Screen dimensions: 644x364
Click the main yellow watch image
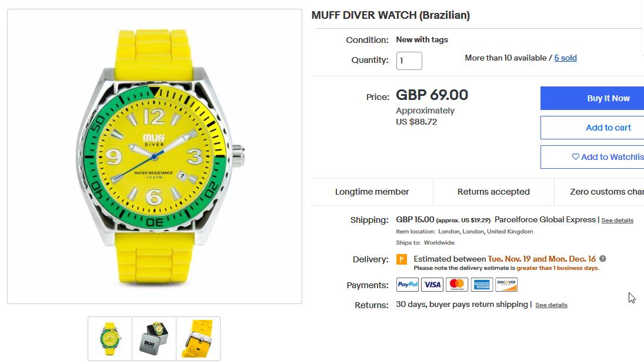[x=155, y=156]
